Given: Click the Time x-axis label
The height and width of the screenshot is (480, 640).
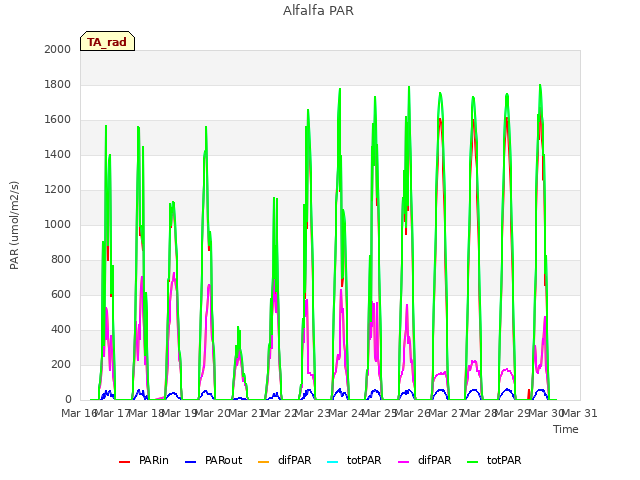Looking at the screenshot, I should [566, 429].
